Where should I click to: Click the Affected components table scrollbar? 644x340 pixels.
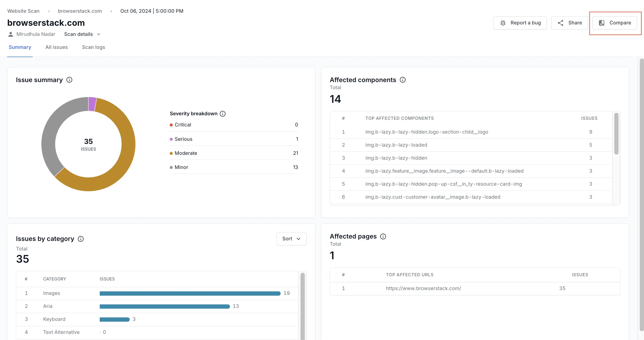pos(616,134)
